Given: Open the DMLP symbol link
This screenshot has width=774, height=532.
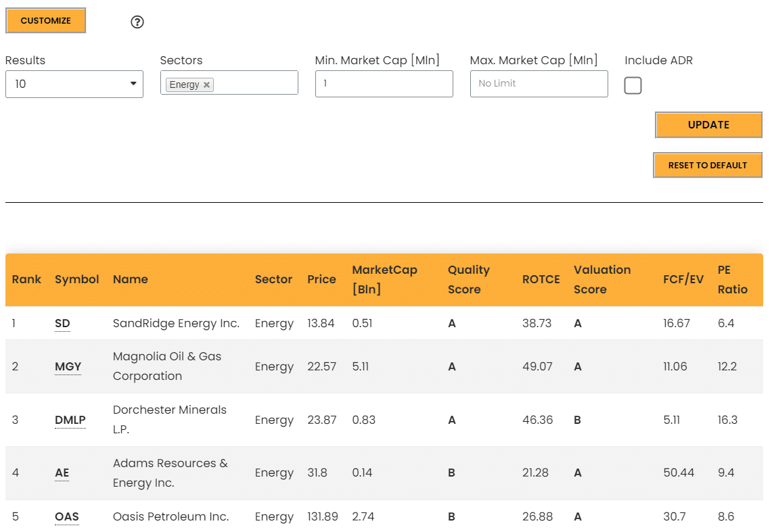Looking at the screenshot, I should coord(70,420).
